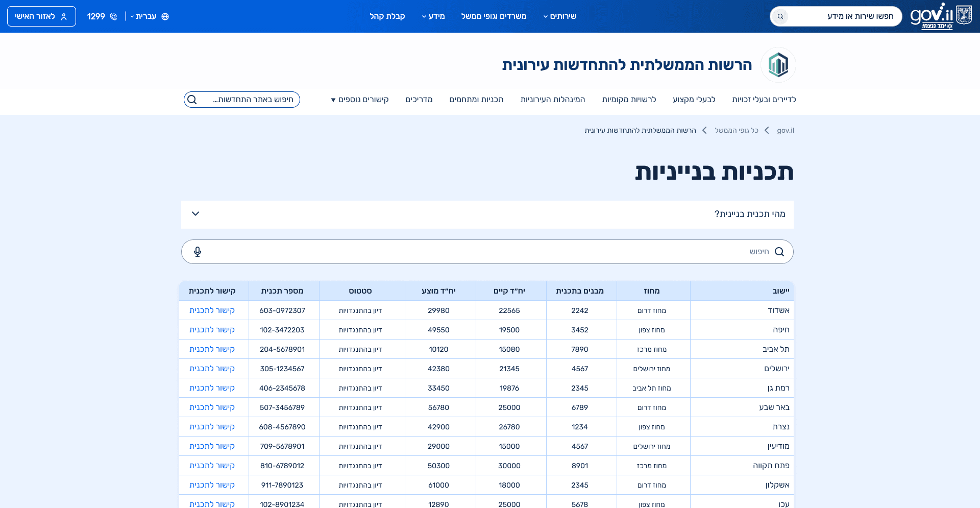
Task: Open plan link for אשקלון row
Action: (212, 485)
